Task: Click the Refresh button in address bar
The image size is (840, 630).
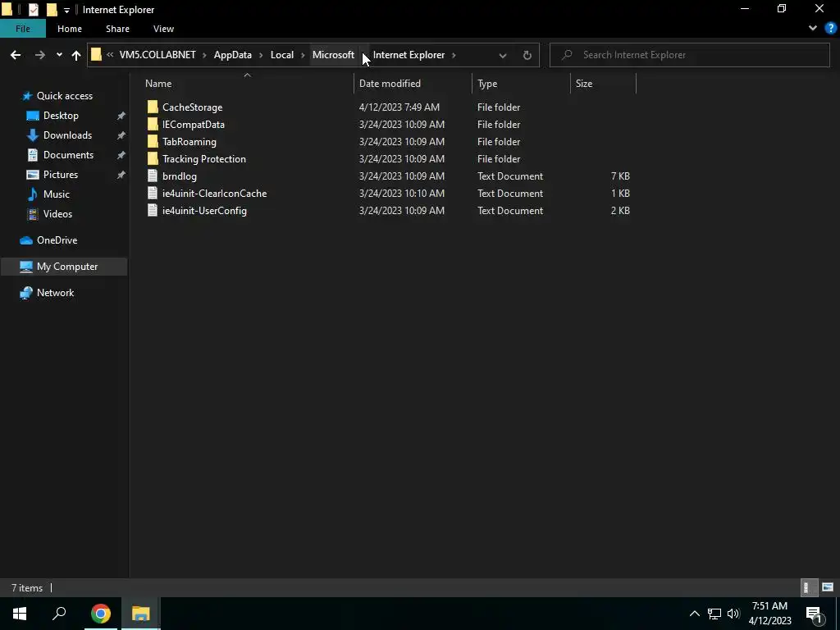Action: [x=527, y=55]
